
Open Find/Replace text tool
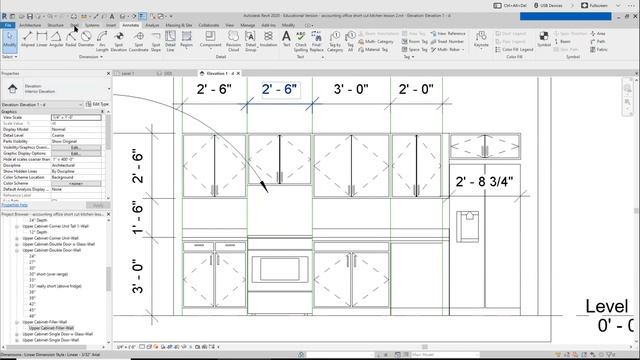[316, 41]
